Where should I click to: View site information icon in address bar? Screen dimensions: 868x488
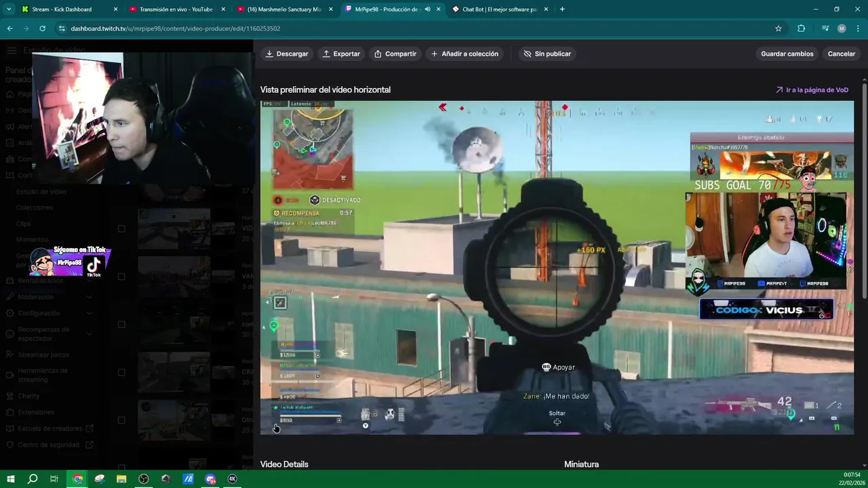tap(62, 28)
